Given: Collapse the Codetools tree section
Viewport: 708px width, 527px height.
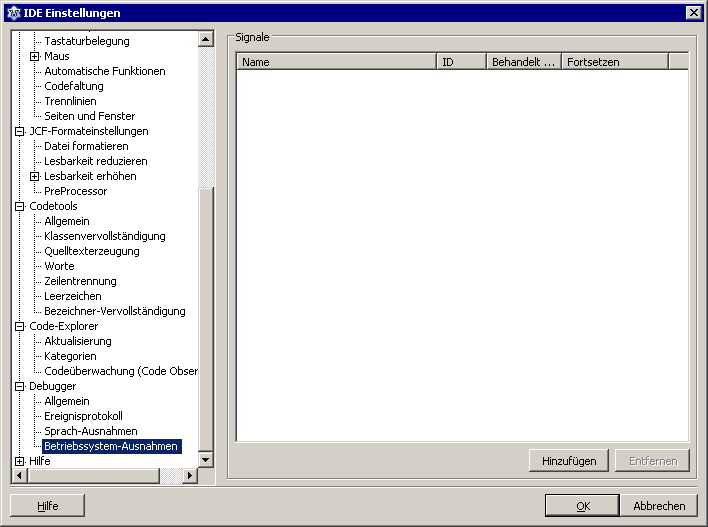Looking at the screenshot, I should (19, 207).
